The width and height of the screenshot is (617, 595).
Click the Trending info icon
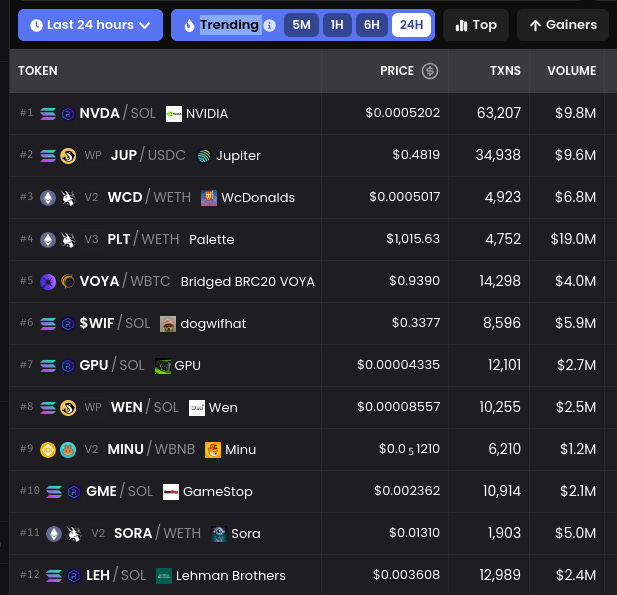(270, 26)
